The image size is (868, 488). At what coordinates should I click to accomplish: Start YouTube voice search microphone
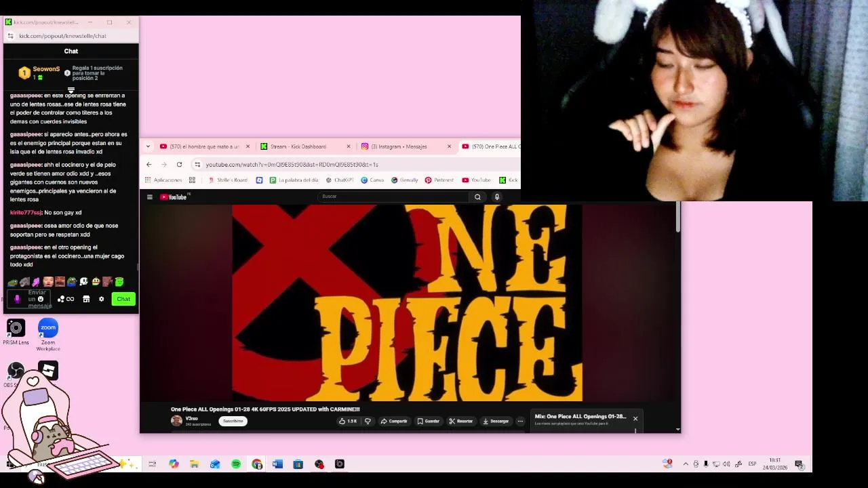point(497,197)
